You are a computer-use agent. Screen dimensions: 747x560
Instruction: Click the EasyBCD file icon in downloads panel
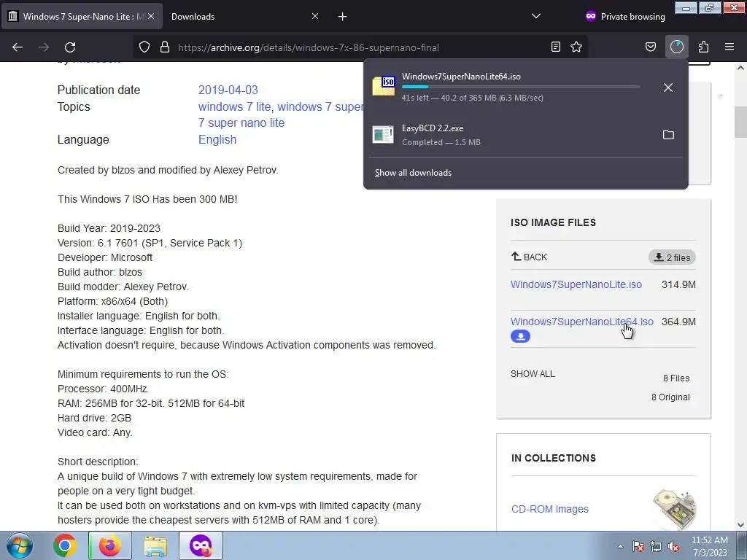click(383, 135)
